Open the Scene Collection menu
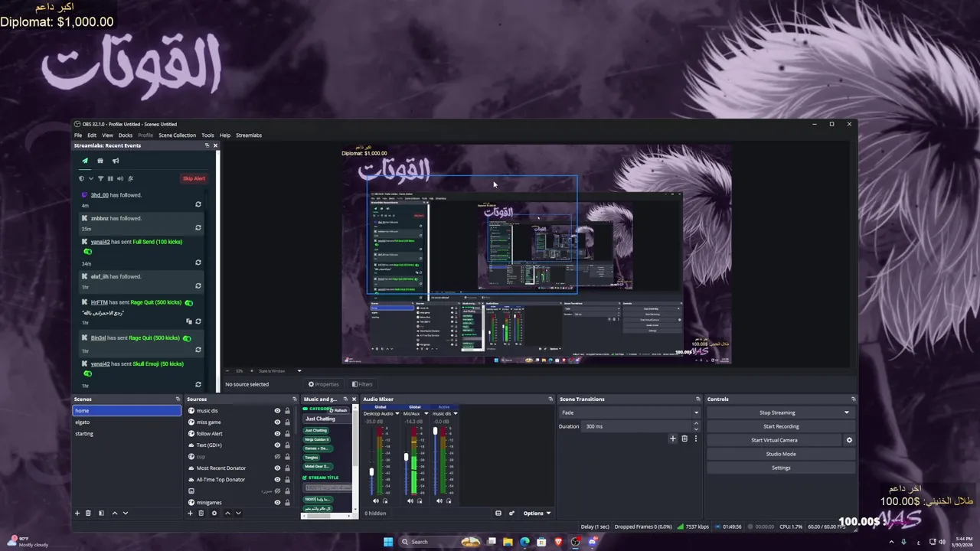Image resolution: width=980 pixels, height=551 pixels. click(x=178, y=135)
